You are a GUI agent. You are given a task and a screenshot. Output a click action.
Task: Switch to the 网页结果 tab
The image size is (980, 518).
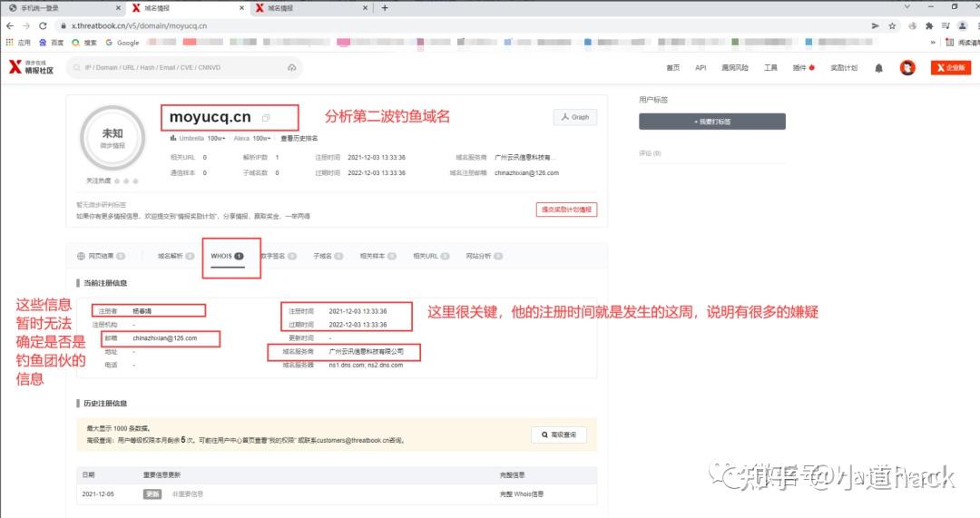(x=101, y=256)
